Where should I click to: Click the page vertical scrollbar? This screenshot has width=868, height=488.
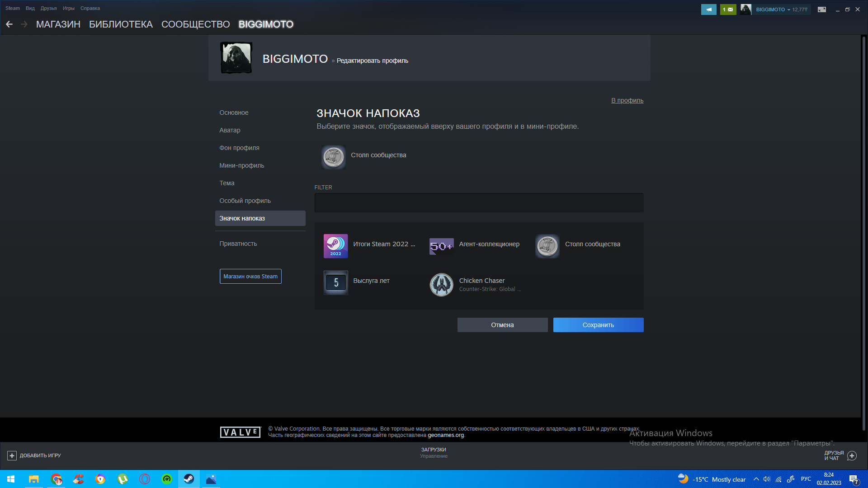pyautogui.click(x=863, y=233)
